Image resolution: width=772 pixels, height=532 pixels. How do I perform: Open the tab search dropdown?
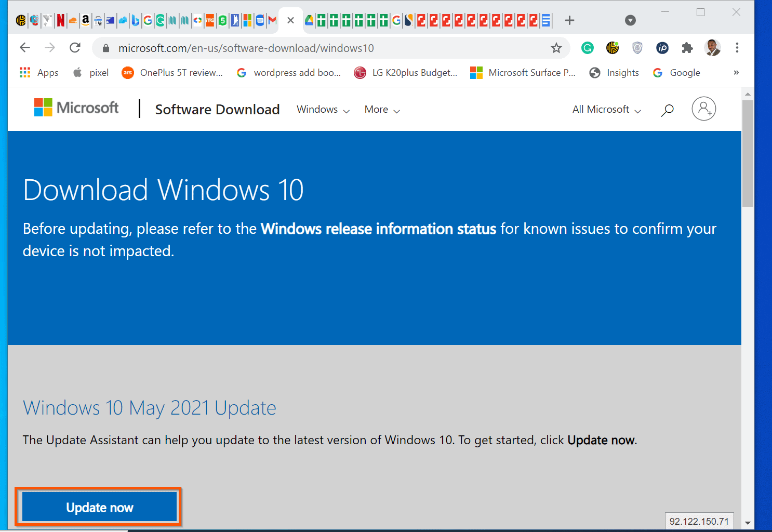[x=630, y=20]
